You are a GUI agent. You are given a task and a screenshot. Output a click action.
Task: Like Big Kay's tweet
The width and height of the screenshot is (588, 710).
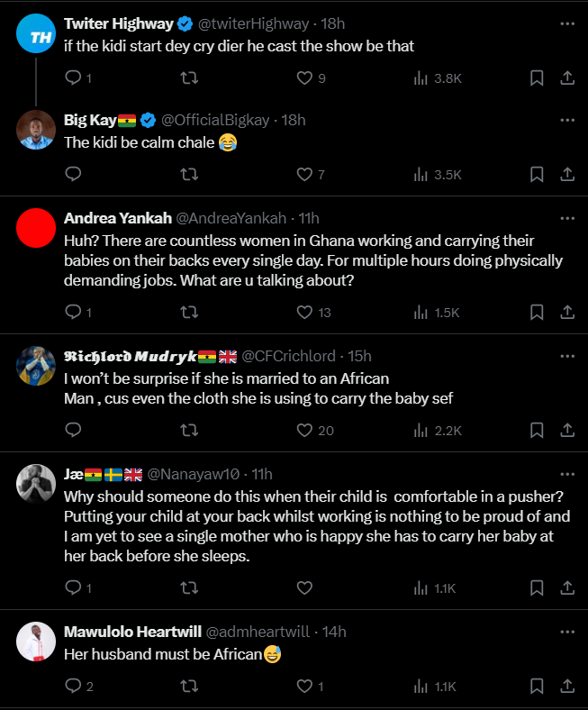pos(305,175)
